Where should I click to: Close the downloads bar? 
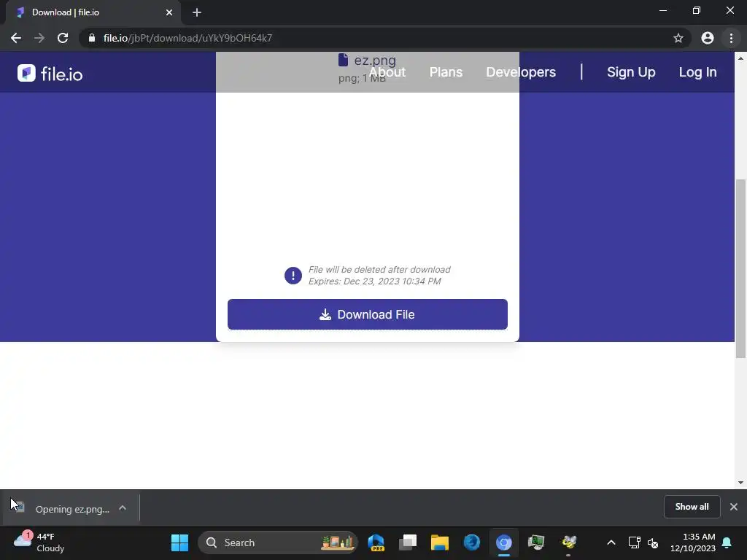coord(734,507)
